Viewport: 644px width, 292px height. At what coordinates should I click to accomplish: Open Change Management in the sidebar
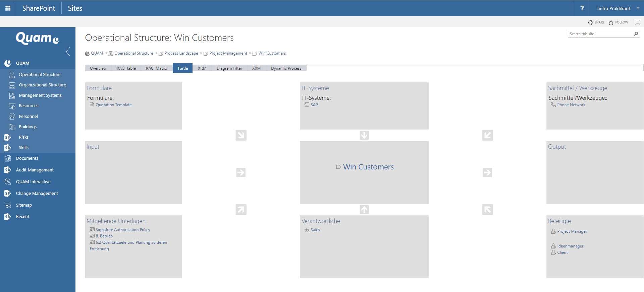[37, 194]
